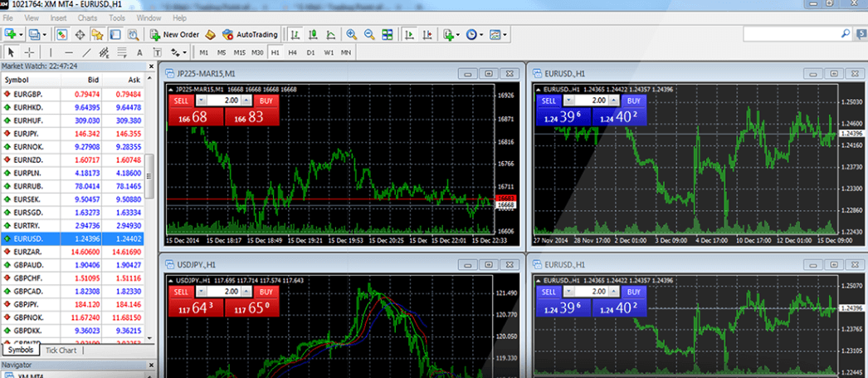Select the Symbols tab in Market Watch
868x378 pixels.
click(21, 351)
